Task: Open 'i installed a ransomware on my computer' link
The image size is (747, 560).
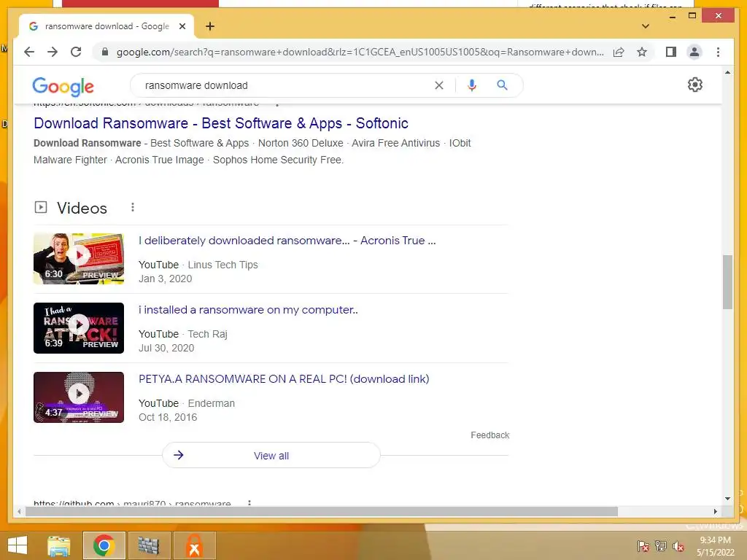Action: 248,310
